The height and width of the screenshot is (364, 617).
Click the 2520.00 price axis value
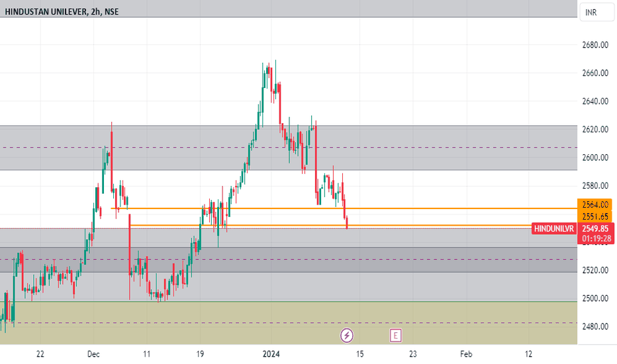(x=595, y=270)
